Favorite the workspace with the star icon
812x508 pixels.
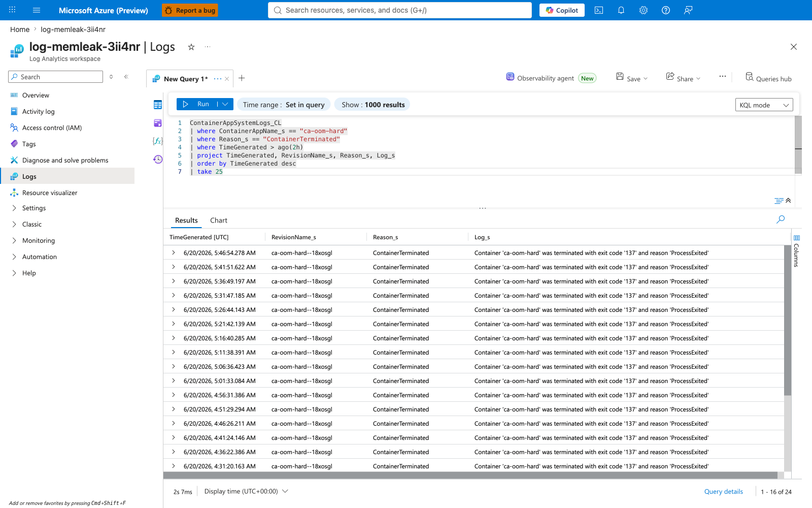pos(191,47)
